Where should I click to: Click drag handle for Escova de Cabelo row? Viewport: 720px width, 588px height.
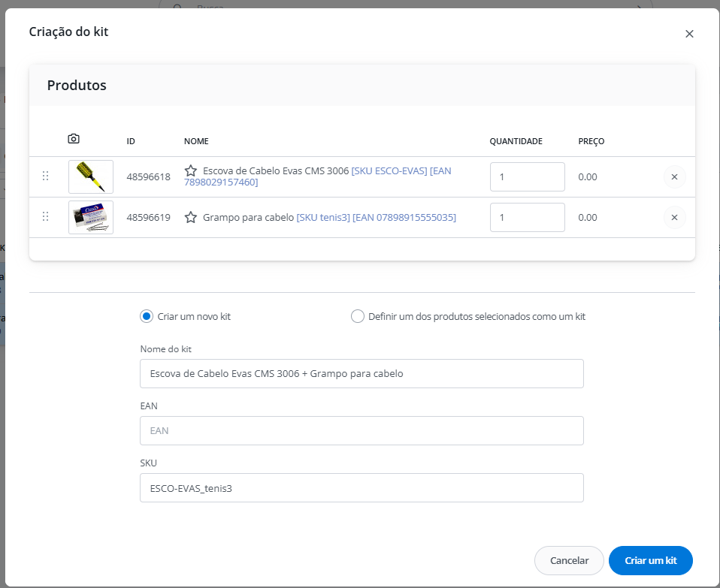[x=45, y=176]
